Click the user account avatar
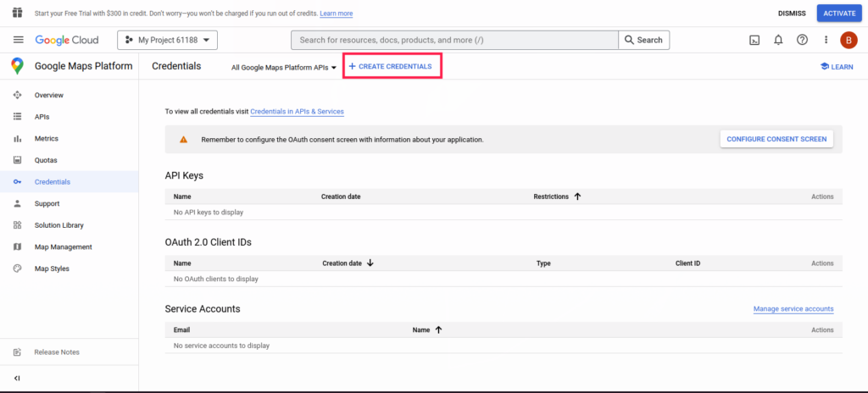 pos(849,40)
